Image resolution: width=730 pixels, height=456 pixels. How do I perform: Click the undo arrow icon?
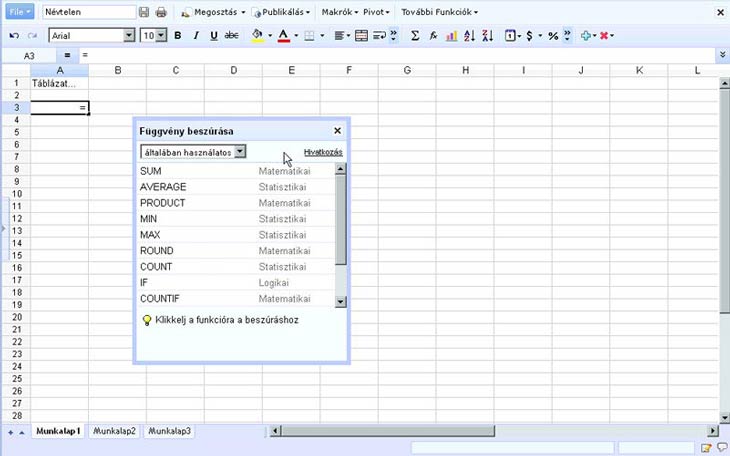click(x=14, y=36)
